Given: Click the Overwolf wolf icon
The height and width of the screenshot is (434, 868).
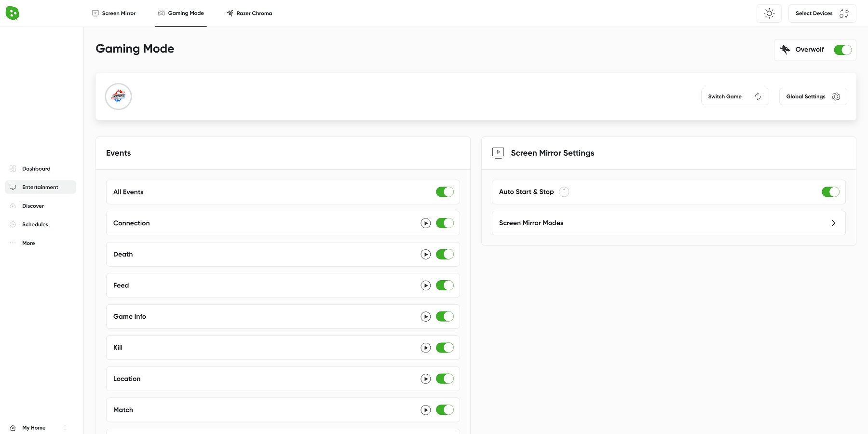Looking at the screenshot, I should (x=785, y=50).
